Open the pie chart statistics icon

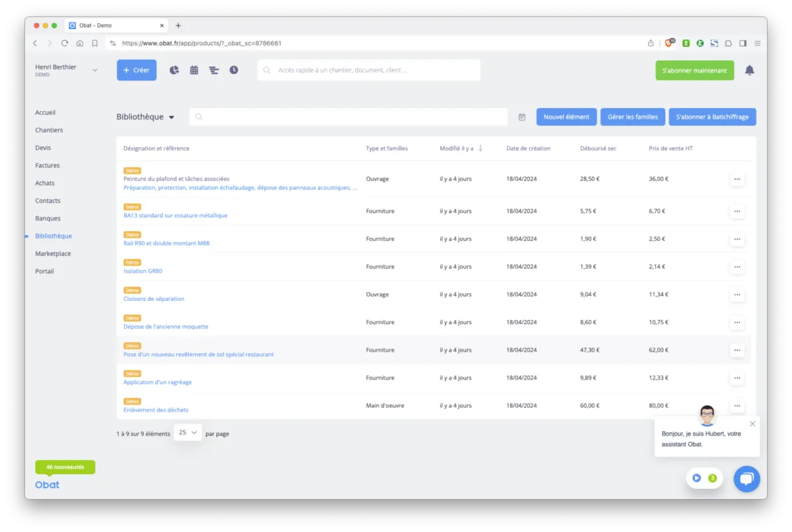click(174, 70)
